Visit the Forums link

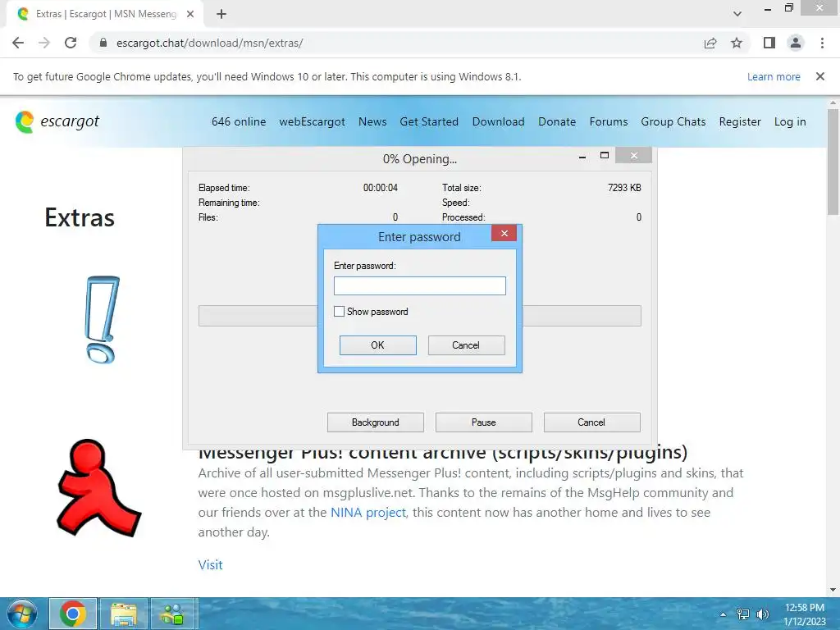(x=609, y=121)
